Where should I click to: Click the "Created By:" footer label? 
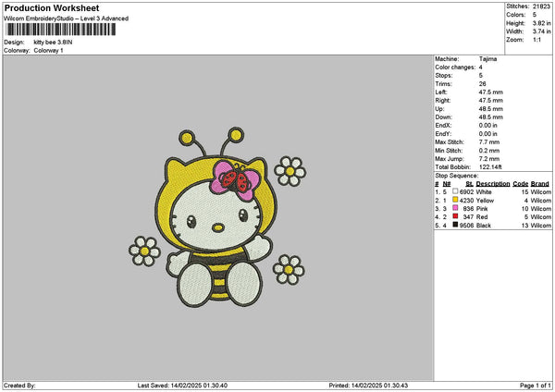[x=19, y=386]
